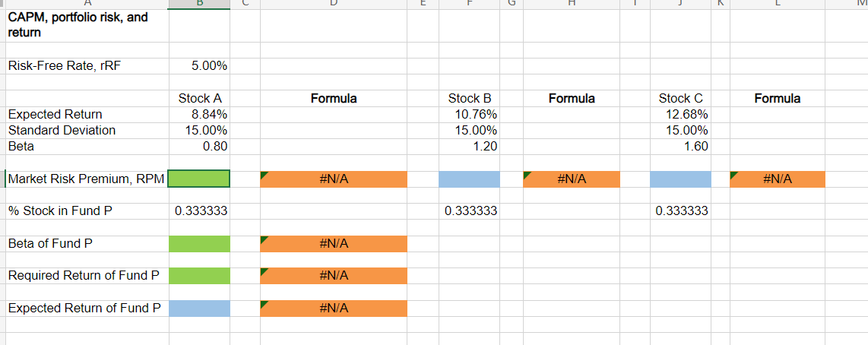Select the green Required Return of Fund P cell
This screenshot has height=345, width=868.
click(x=199, y=276)
